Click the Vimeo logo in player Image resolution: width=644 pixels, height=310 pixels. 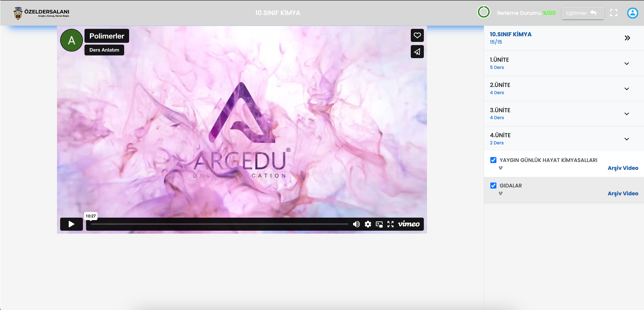(409, 224)
